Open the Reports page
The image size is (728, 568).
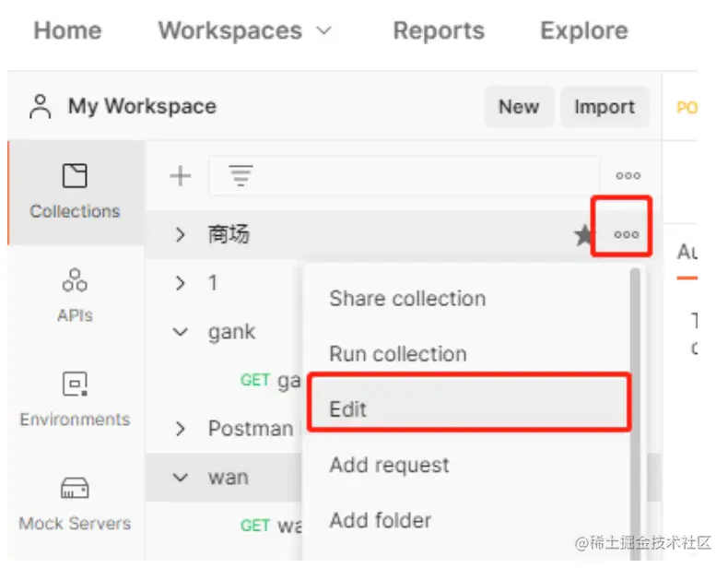pos(439,31)
